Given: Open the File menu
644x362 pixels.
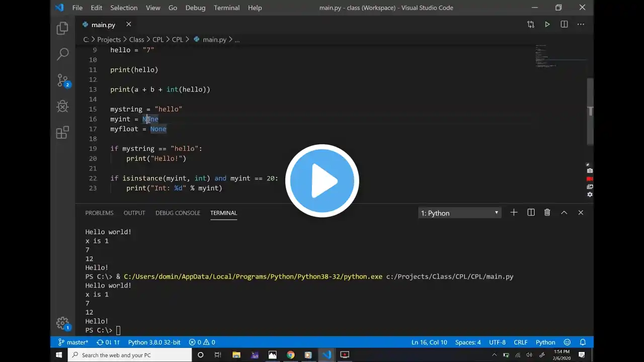Looking at the screenshot, I should click(x=77, y=8).
